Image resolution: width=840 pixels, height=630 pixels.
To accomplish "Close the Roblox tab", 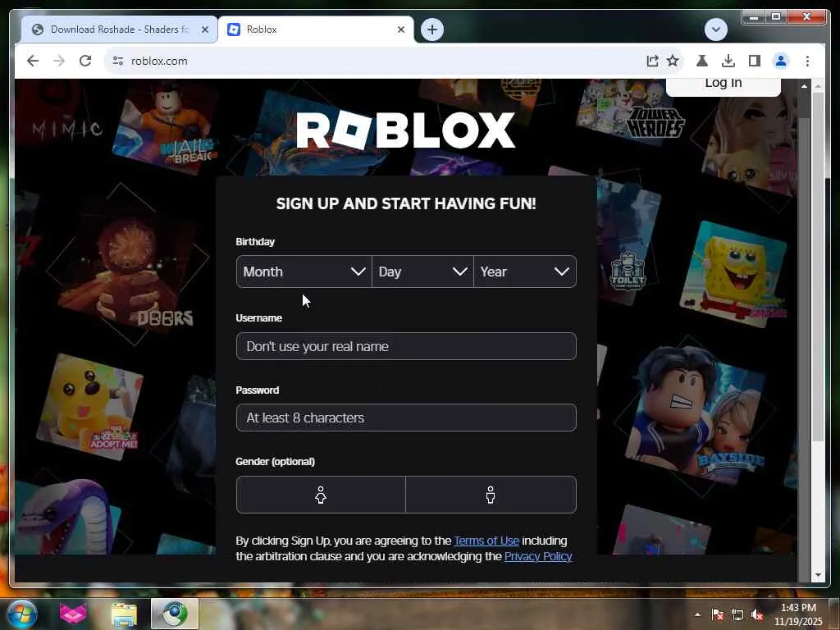I will pyautogui.click(x=400, y=30).
